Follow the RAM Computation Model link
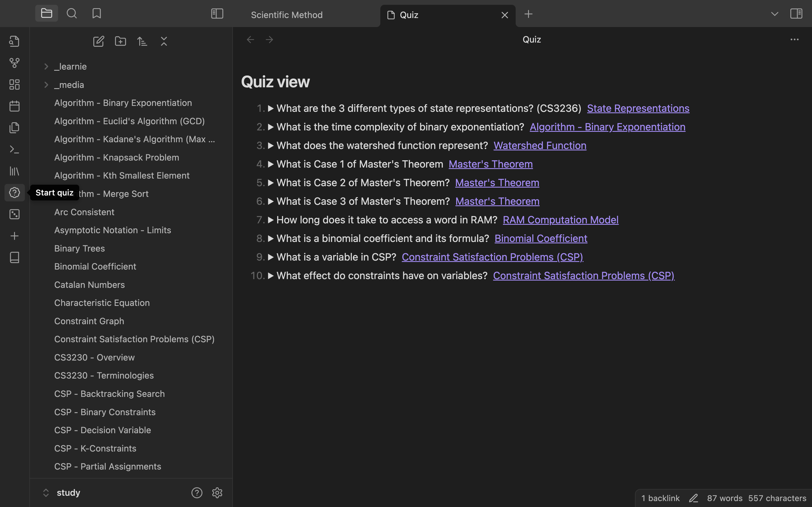Viewport: 812px width, 507px height. pyautogui.click(x=560, y=220)
